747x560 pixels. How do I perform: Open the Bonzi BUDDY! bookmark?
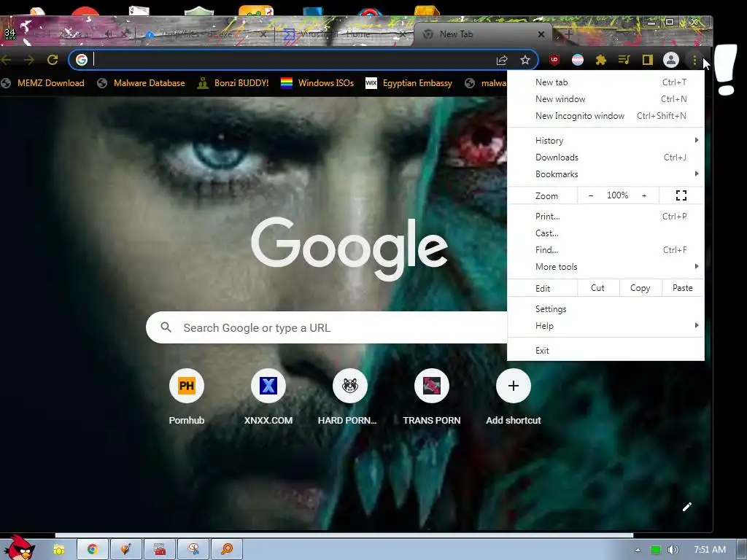click(233, 83)
